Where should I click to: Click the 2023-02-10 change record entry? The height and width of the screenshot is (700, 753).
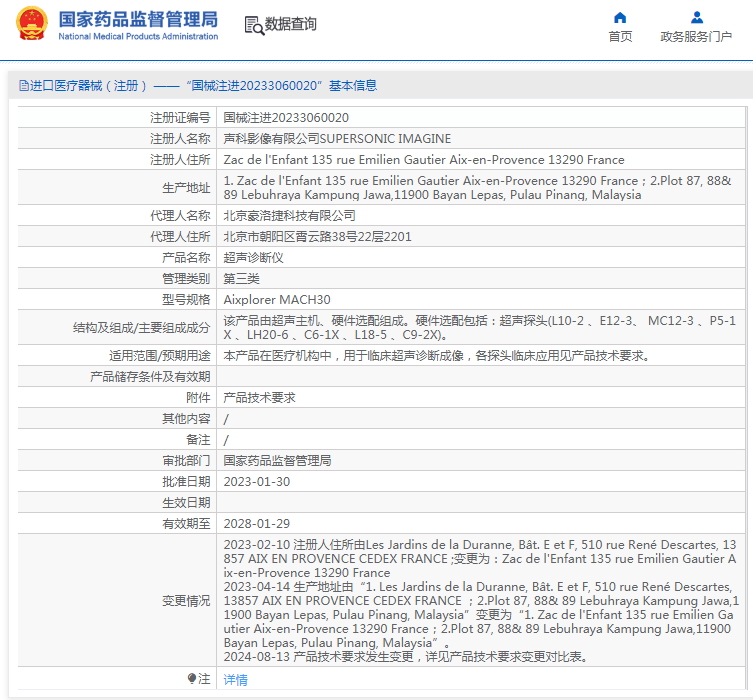tap(480, 559)
